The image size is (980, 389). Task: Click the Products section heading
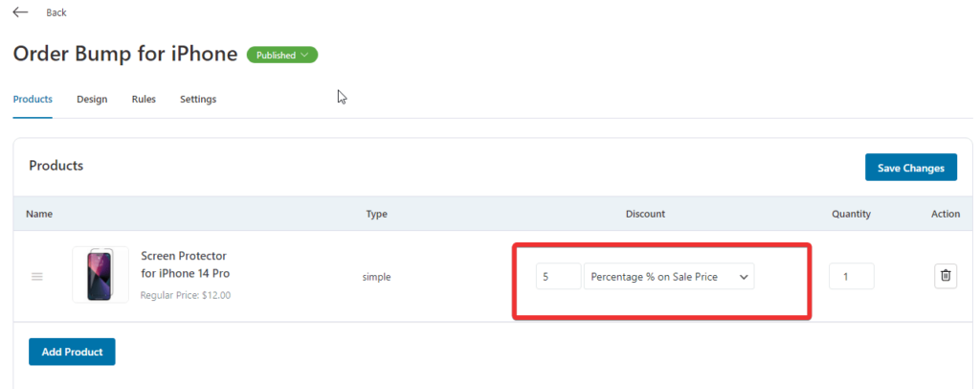click(x=56, y=166)
